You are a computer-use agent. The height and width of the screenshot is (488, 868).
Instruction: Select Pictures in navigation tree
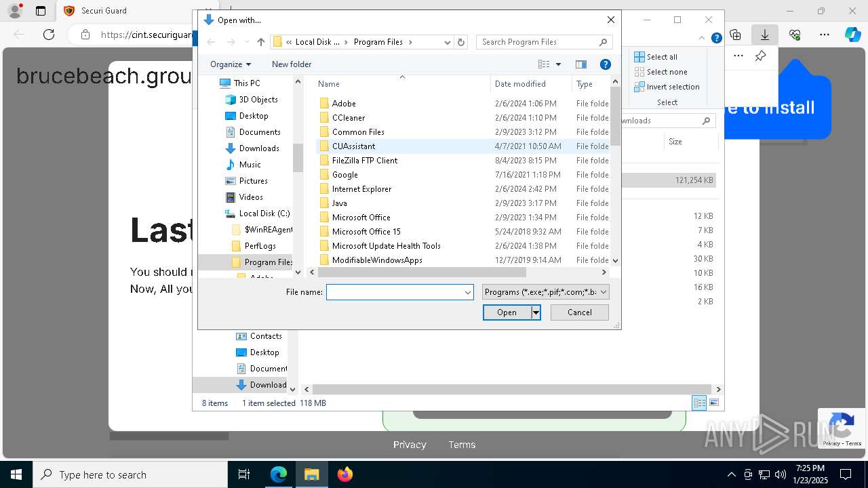tap(253, 181)
